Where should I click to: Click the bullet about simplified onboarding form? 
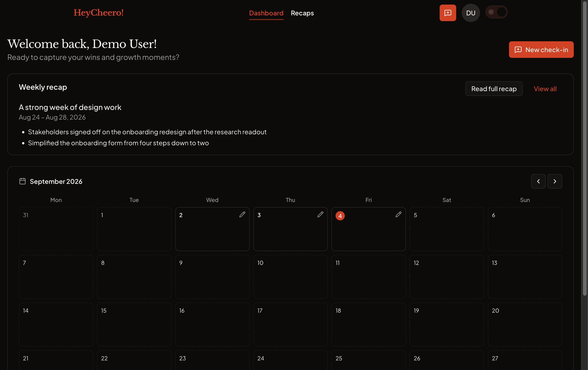coord(119,143)
